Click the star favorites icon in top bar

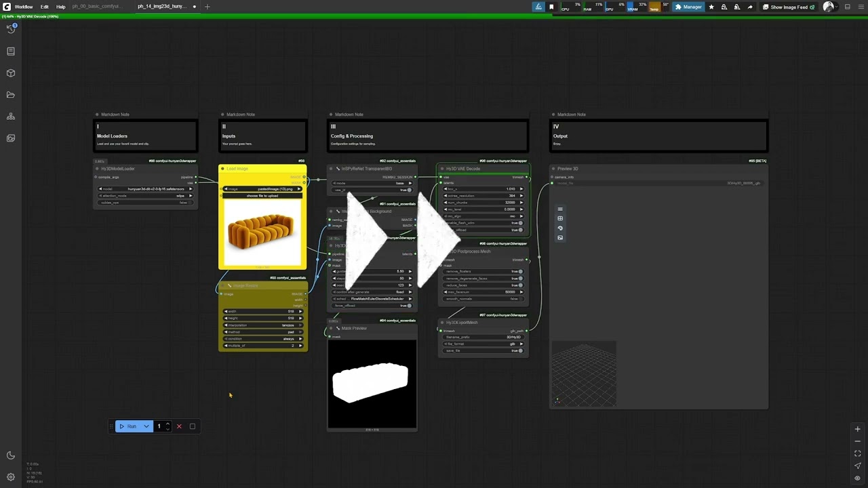pos(711,7)
